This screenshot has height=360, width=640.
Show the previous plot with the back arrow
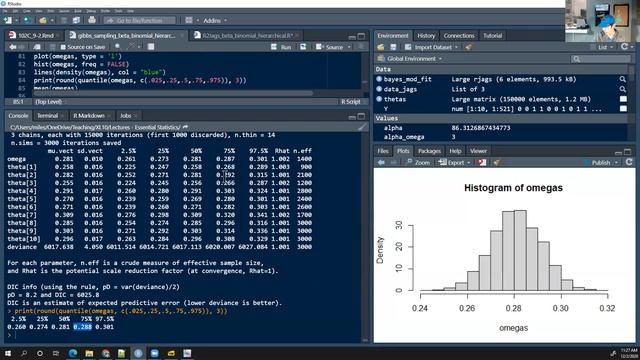tap(381, 162)
